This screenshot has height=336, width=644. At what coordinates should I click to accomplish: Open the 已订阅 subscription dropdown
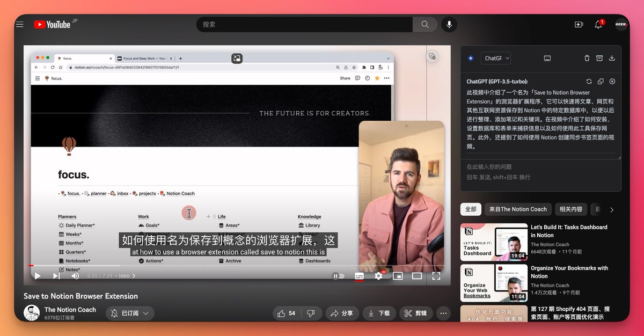tap(130, 313)
